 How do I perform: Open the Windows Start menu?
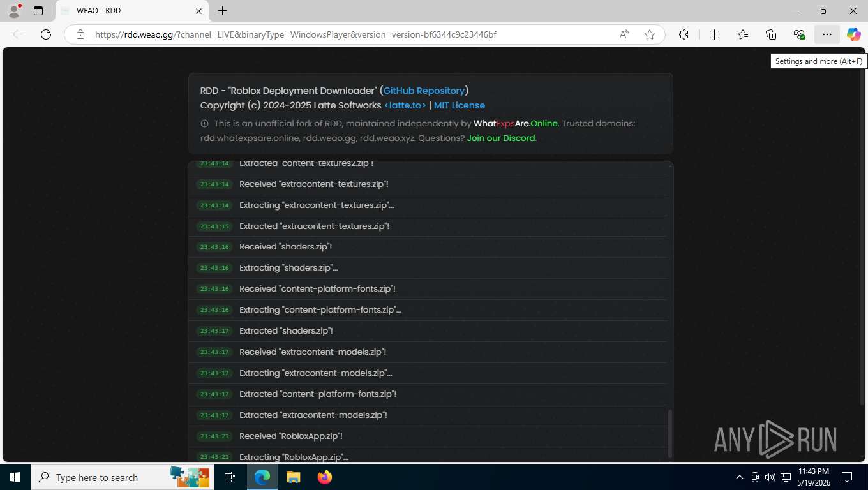pyautogui.click(x=15, y=477)
